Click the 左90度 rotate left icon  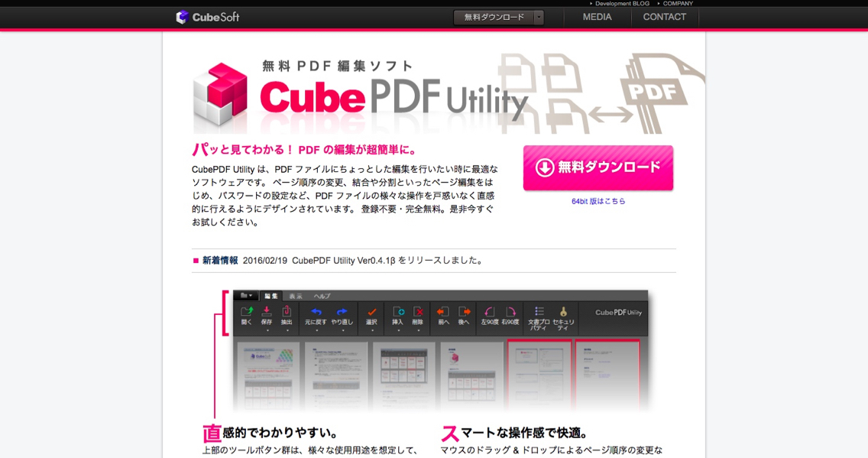tap(489, 312)
